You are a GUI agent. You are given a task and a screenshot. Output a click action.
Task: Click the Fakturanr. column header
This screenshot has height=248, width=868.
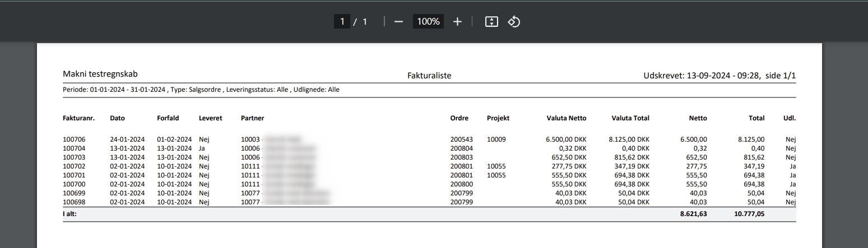tap(78, 118)
